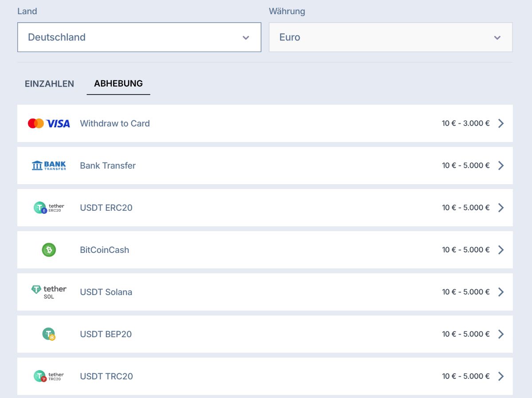This screenshot has height=398, width=532.
Task: Open the Währung currency dropdown
Action: tap(390, 37)
